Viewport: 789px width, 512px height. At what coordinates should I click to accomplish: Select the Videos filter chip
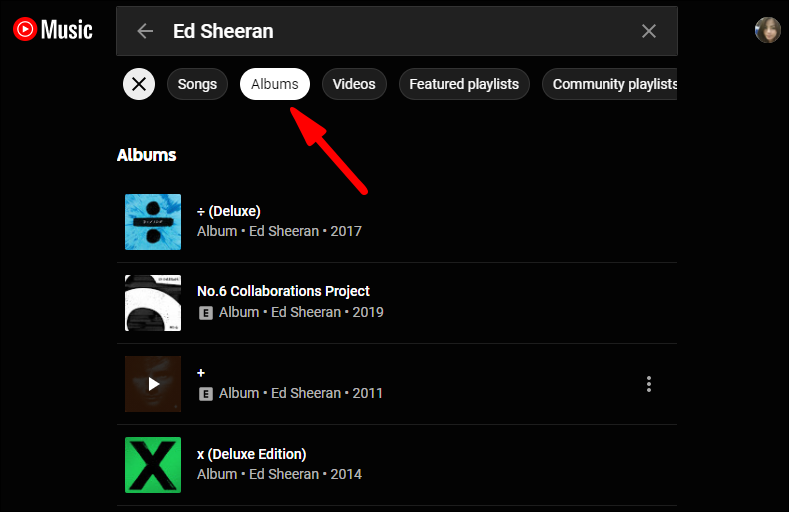[x=354, y=84]
